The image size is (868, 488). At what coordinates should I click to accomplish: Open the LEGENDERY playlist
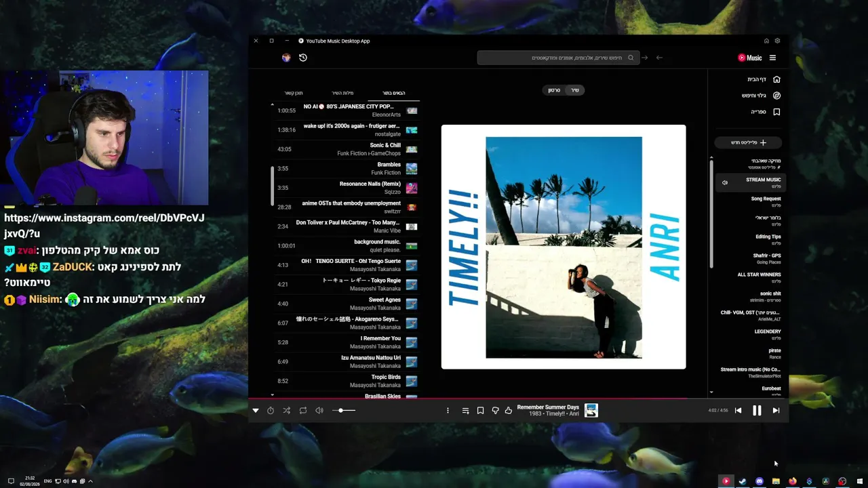[749, 334]
